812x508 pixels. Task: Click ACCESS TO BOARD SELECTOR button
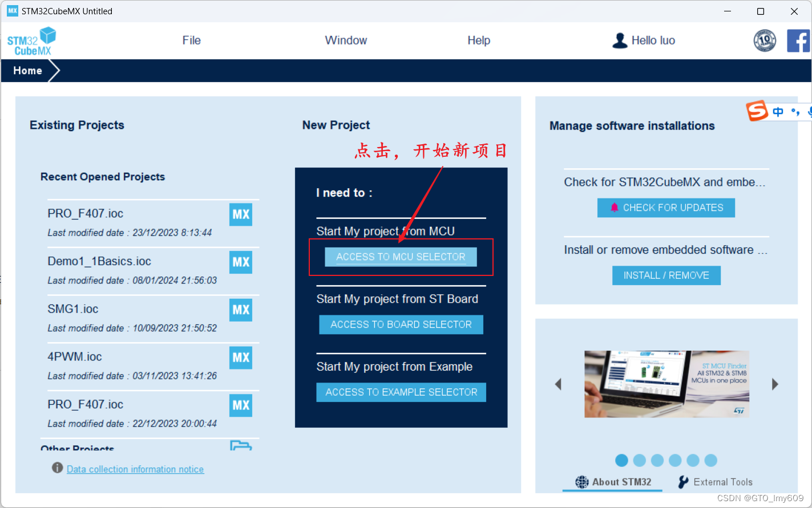pyautogui.click(x=401, y=324)
